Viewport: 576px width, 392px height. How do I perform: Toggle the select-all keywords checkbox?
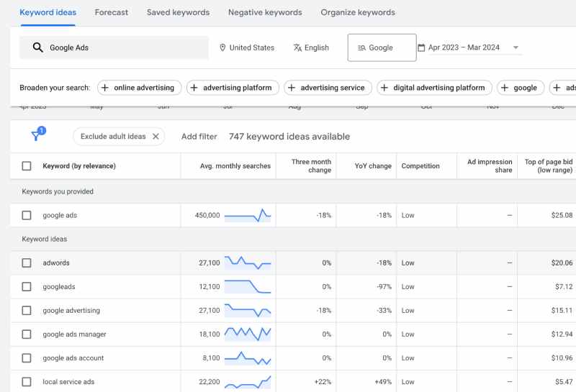(x=27, y=166)
